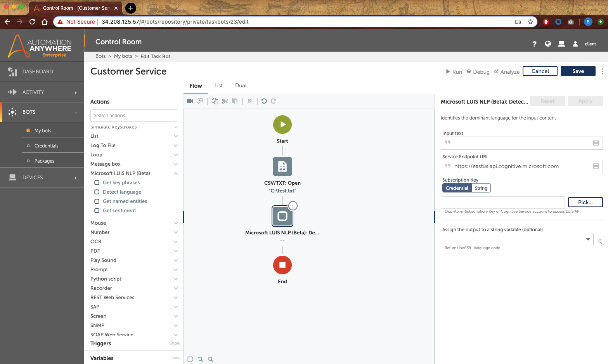Switch to the Dual view tab
Image resolution: width=608 pixels, height=364 pixels.
click(241, 86)
